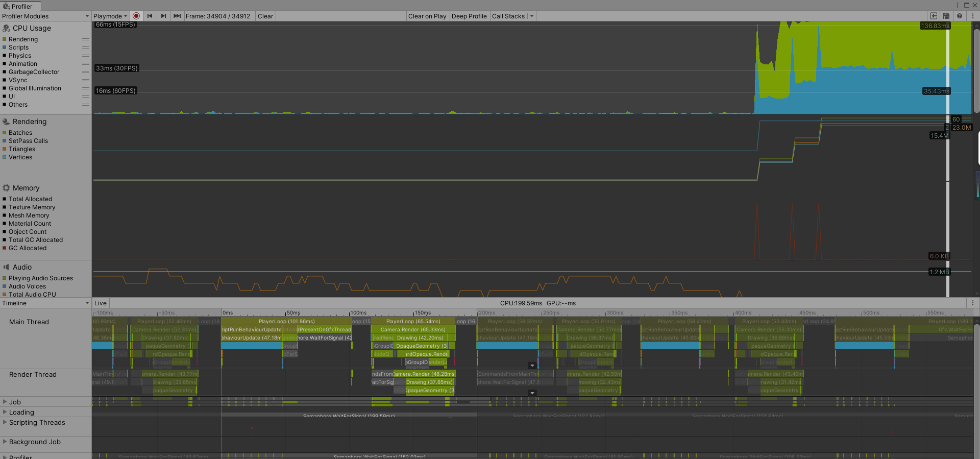Screen dimensions: 980x459
Task: Click the modules chart vertical scrollbar
Action: pyautogui.click(x=977, y=71)
